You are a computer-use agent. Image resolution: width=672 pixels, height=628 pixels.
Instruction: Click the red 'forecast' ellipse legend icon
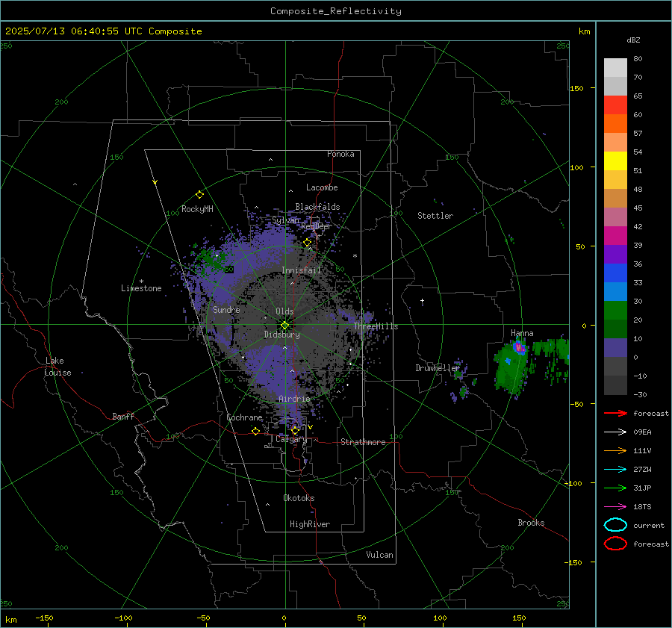pos(615,544)
